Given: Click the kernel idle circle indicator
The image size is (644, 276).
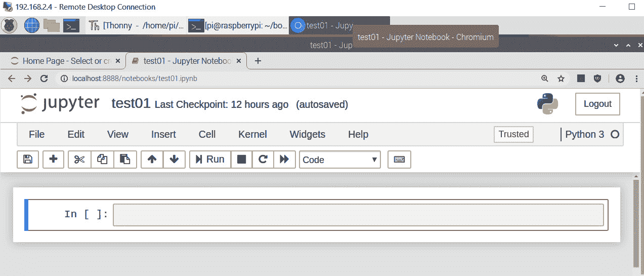Looking at the screenshot, I should pyautogui.click(x=615, y=135).
